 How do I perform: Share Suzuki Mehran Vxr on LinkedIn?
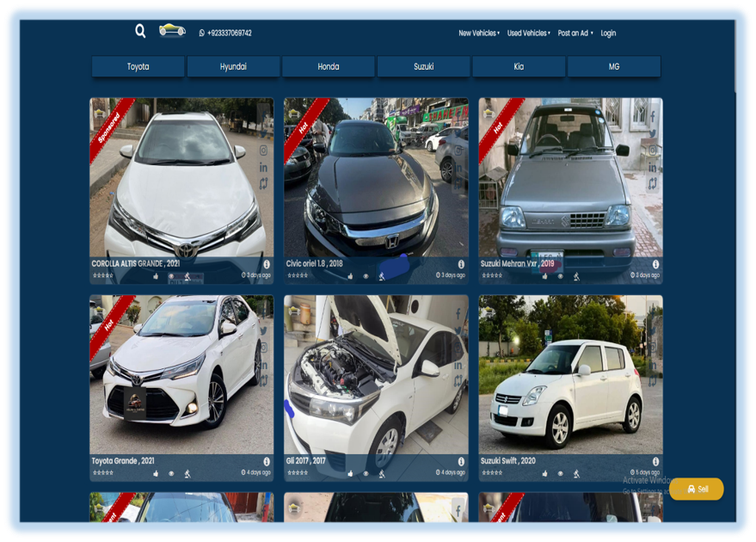click(x=652, y=167)
